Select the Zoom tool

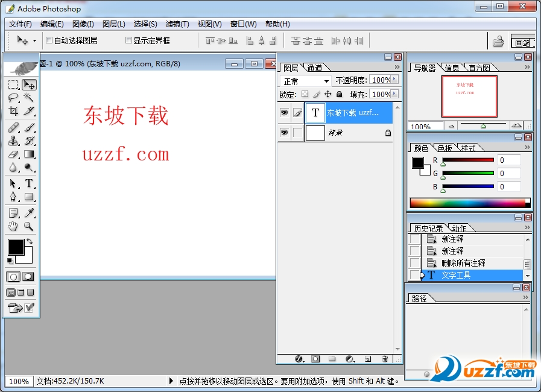[x=30, y=226]
